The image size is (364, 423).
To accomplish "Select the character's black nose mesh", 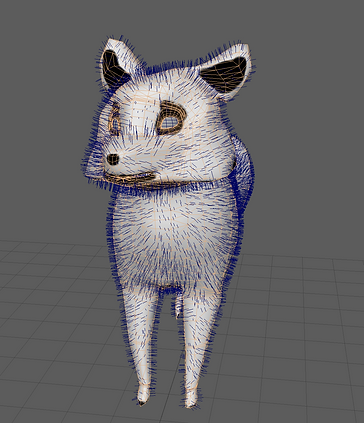I will [113, 159].
